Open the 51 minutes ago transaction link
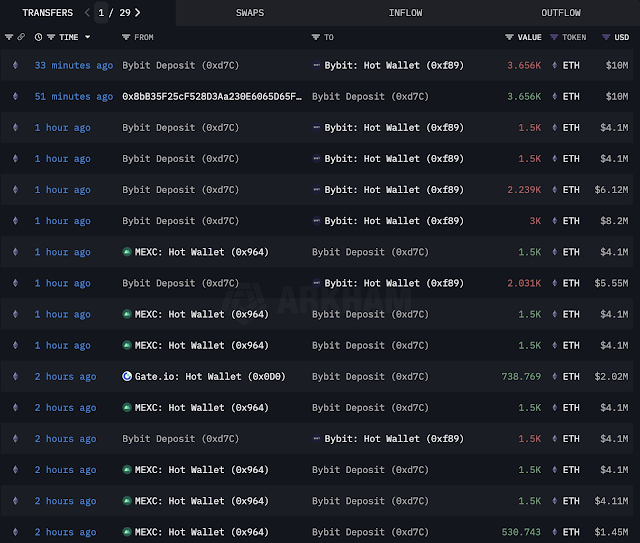 point(74,96)
